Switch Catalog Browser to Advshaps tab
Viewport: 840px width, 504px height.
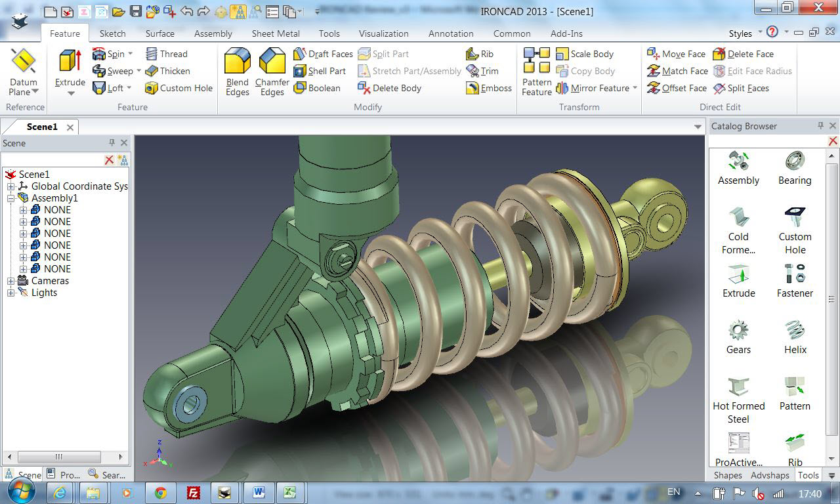(x=769, y=475)
